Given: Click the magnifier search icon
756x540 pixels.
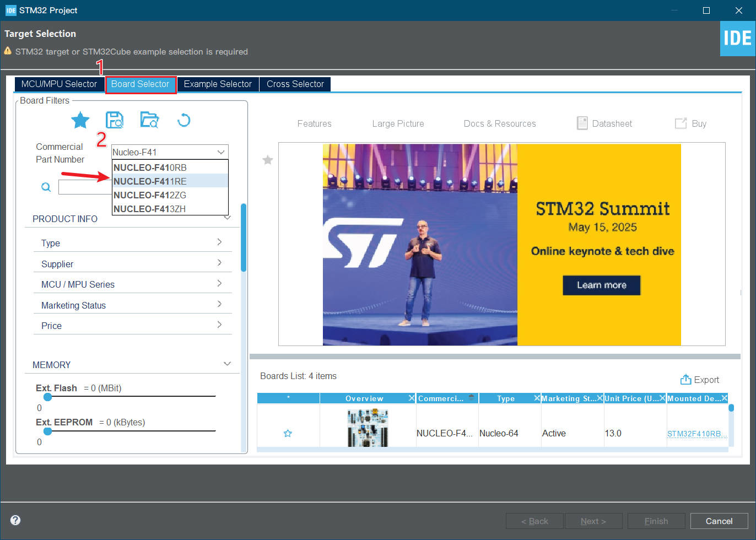Looking at the screenshot, I should [46, 187].
